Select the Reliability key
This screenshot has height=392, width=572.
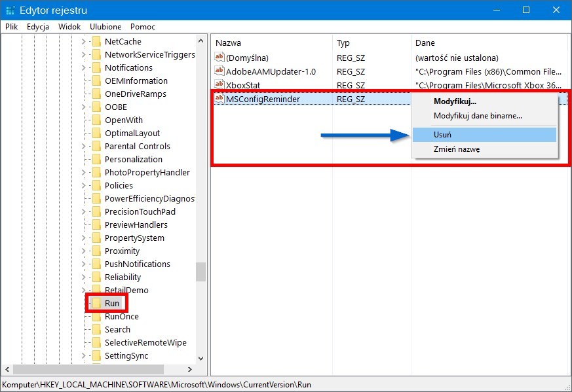[123, 277]
